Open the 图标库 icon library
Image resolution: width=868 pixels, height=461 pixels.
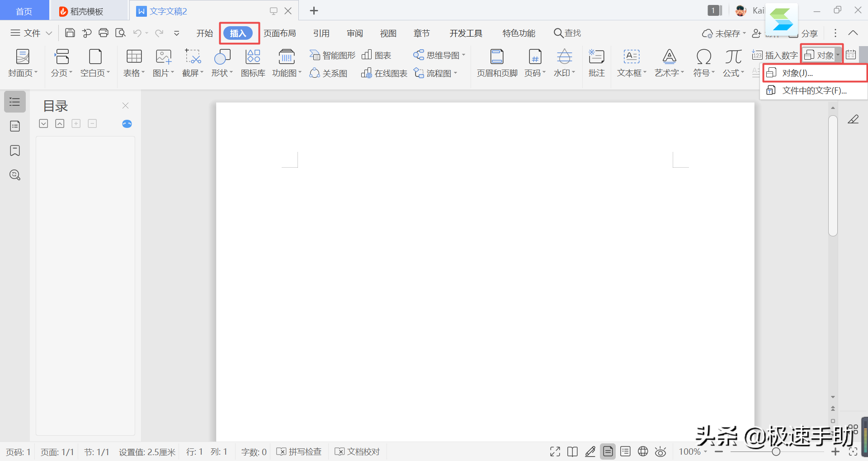pos(253,63)
